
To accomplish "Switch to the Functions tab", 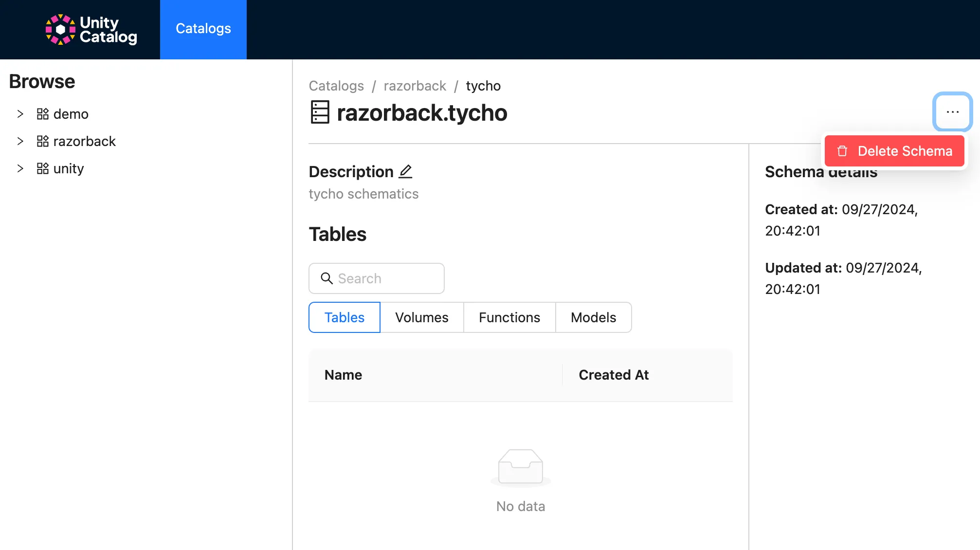I will tap(509, 317).
